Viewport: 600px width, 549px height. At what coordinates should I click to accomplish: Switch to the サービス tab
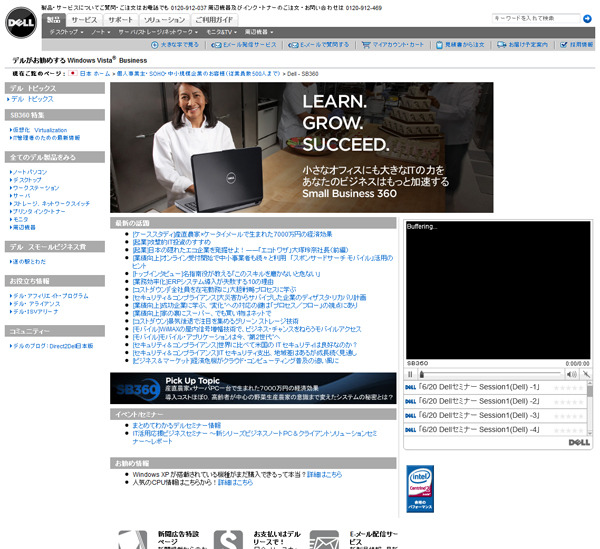(84, 20)
